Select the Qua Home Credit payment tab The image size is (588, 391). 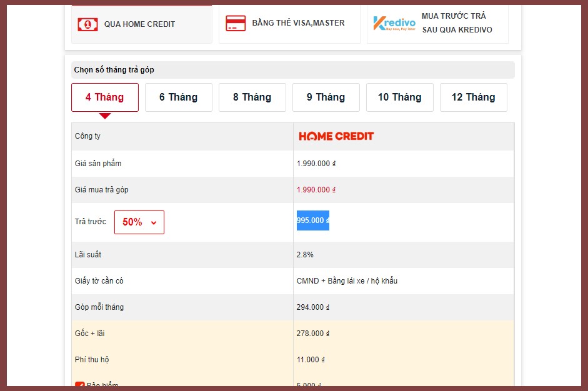142,24
